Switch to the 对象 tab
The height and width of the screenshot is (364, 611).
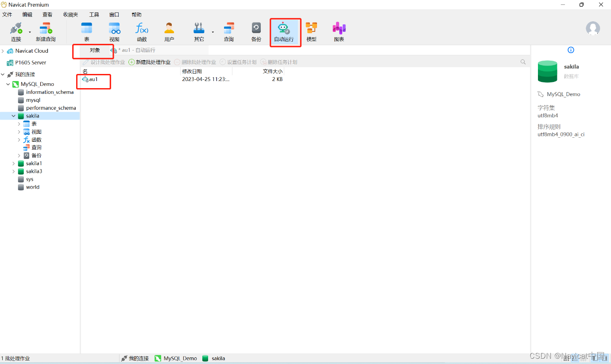[95, 50]
